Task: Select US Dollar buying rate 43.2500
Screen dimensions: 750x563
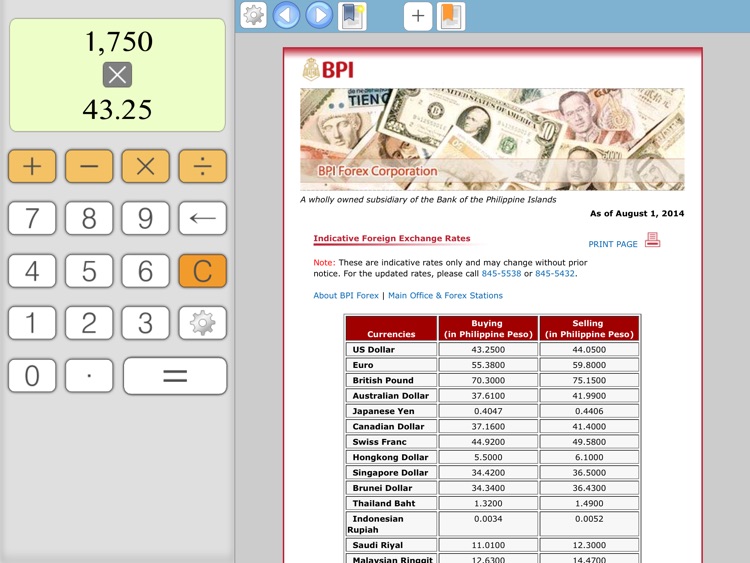Action: tap(488, 350)
